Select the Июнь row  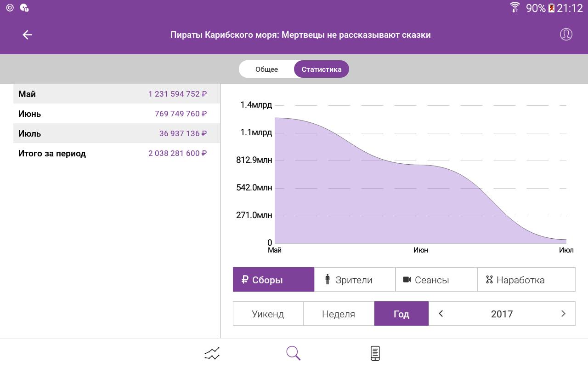[117, 114]
